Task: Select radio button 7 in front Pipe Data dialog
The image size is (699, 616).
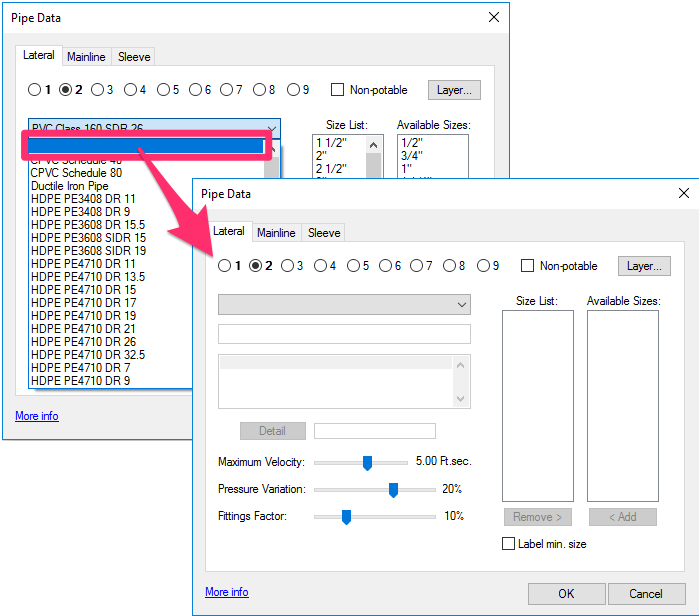Action: (x=417, y=266)
